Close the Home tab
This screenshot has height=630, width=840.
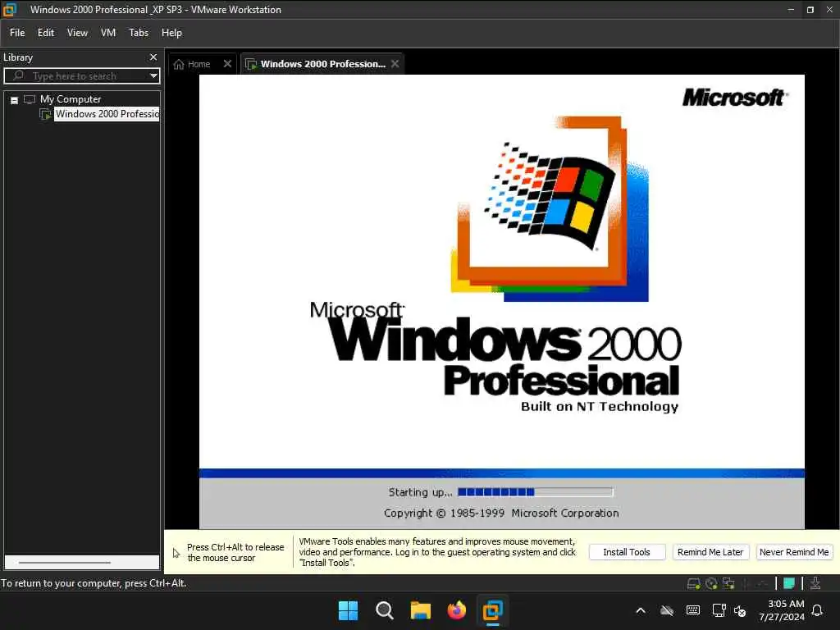click(227, 64)
